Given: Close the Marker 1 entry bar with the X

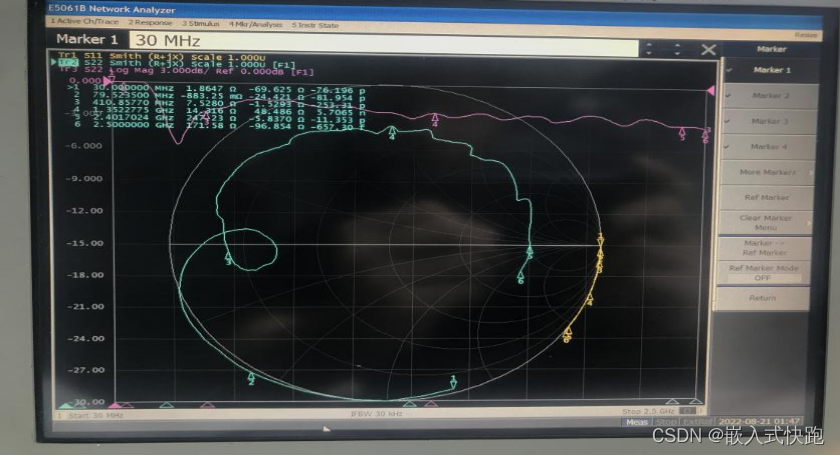Looking at the screenshot, I should pyautogui.click(x=708, y=50).
